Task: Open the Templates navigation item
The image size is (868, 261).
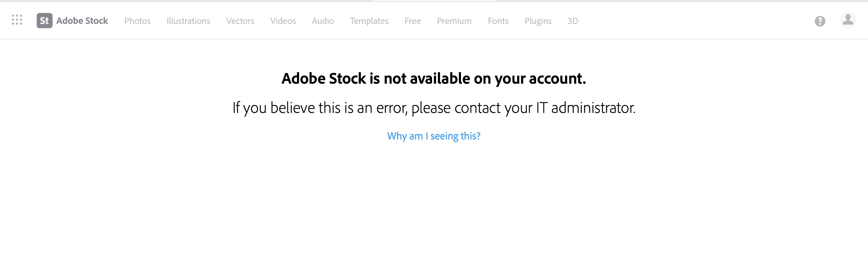Action: (x=369, y=21)
